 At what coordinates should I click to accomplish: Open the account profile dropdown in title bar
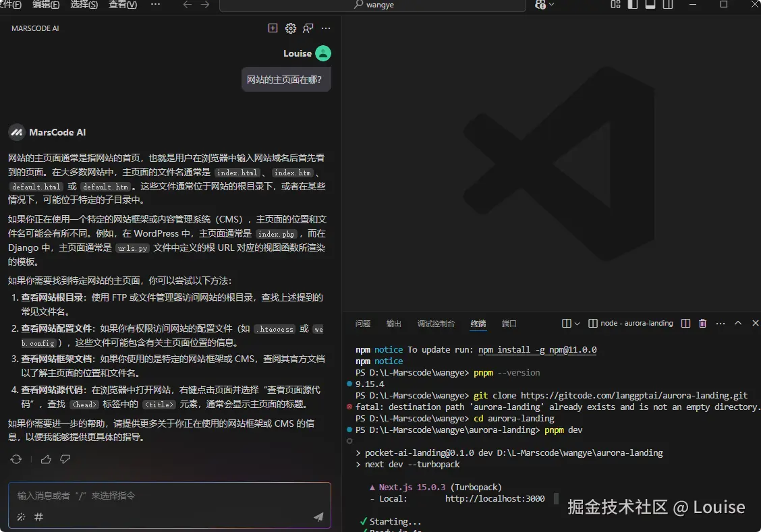tap(544, 5)
